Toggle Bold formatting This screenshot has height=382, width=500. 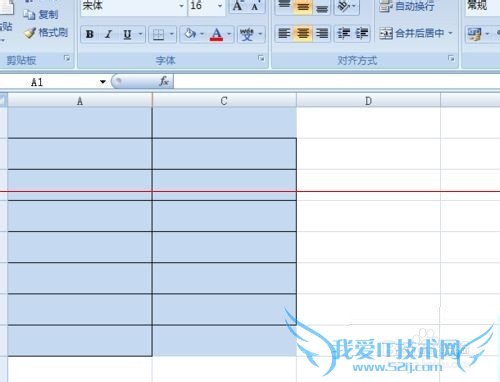click(90, 34)
